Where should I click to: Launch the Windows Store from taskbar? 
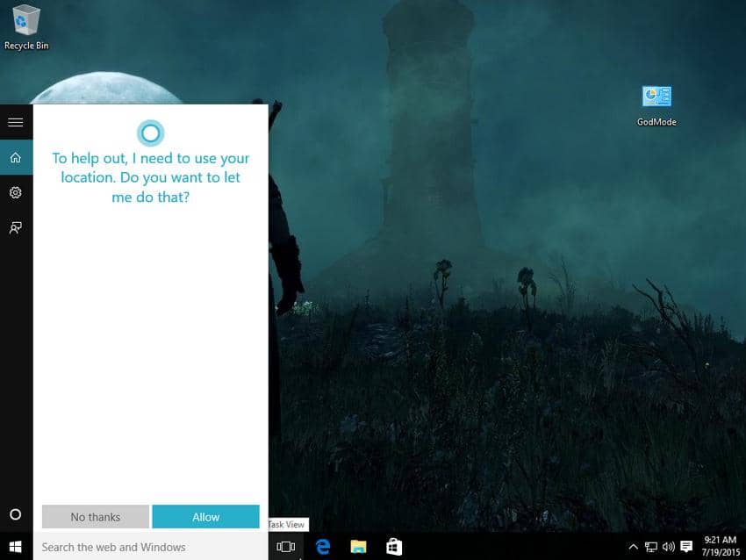(x=394, y=547)
